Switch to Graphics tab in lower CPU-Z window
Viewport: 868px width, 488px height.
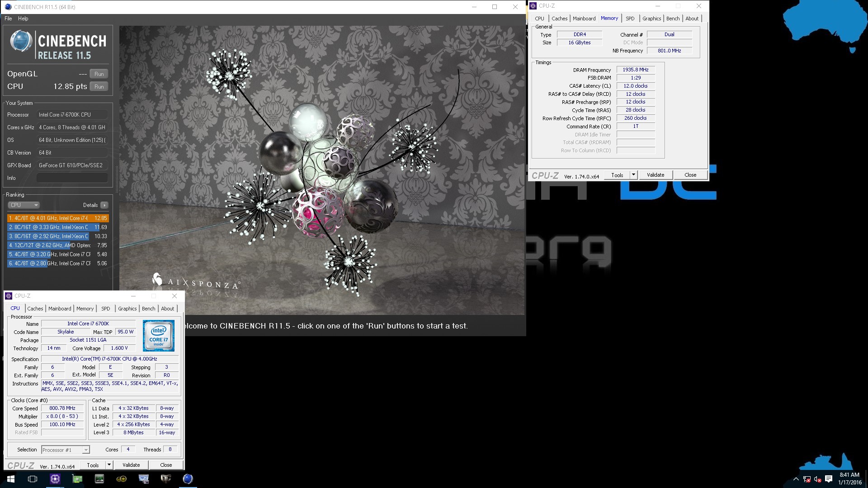(127, 309)
